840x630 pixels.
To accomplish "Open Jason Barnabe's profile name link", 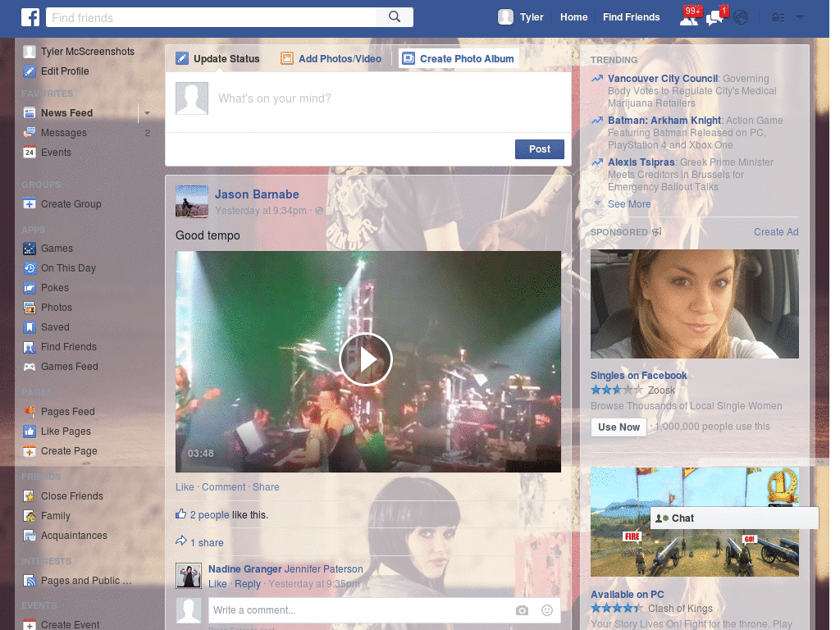I will (257, 194).
